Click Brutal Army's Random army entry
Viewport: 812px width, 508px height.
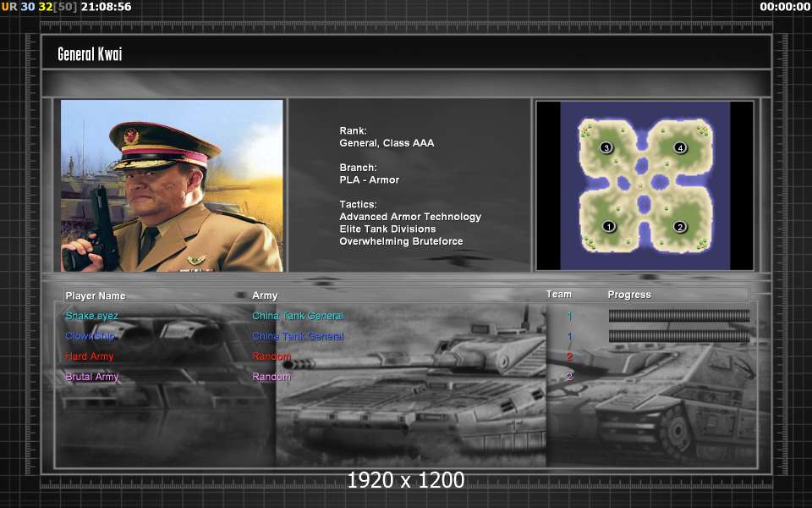click(x=272, y=376)
